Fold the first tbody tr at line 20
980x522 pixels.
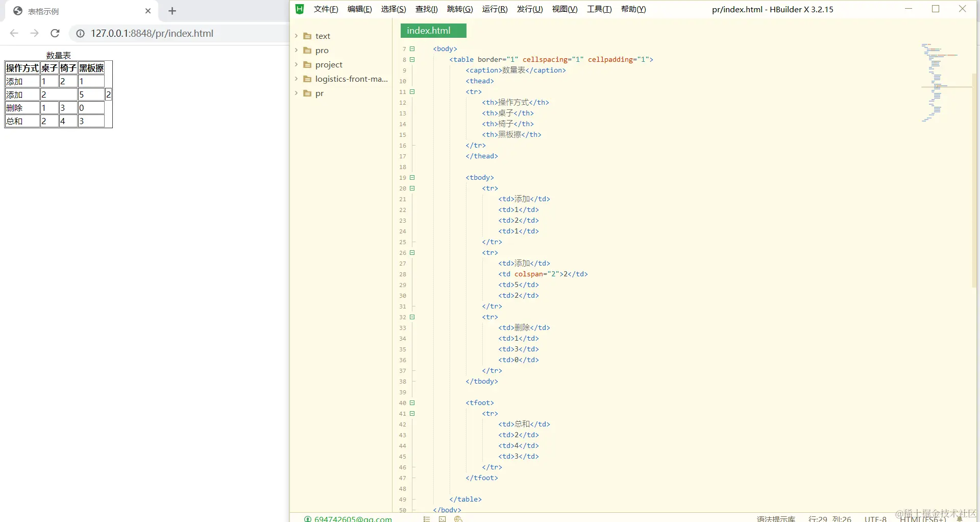pos(412,188)
